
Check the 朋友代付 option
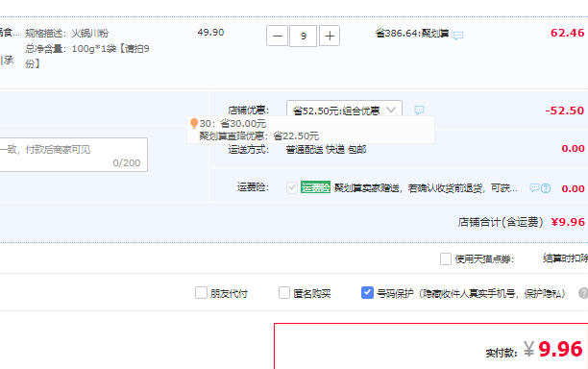[x=201, y=293]
